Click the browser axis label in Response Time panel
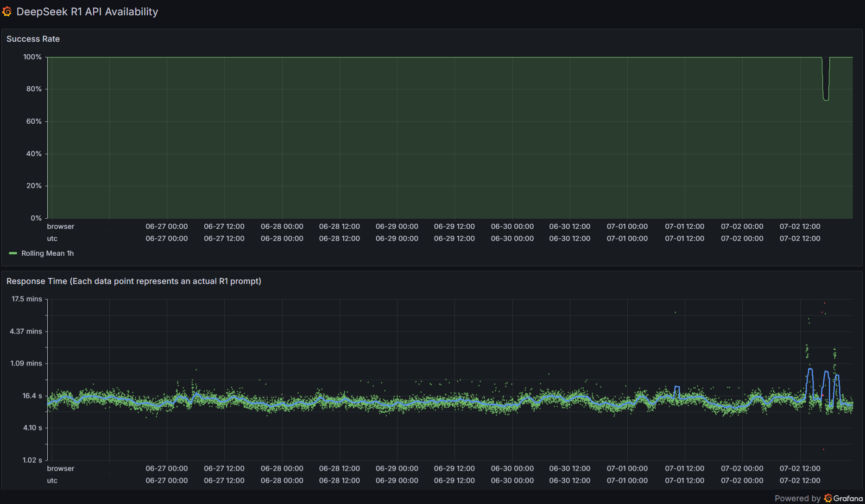Screen dimensions: 865x504 pyautogui.click(x=61, y=469)
